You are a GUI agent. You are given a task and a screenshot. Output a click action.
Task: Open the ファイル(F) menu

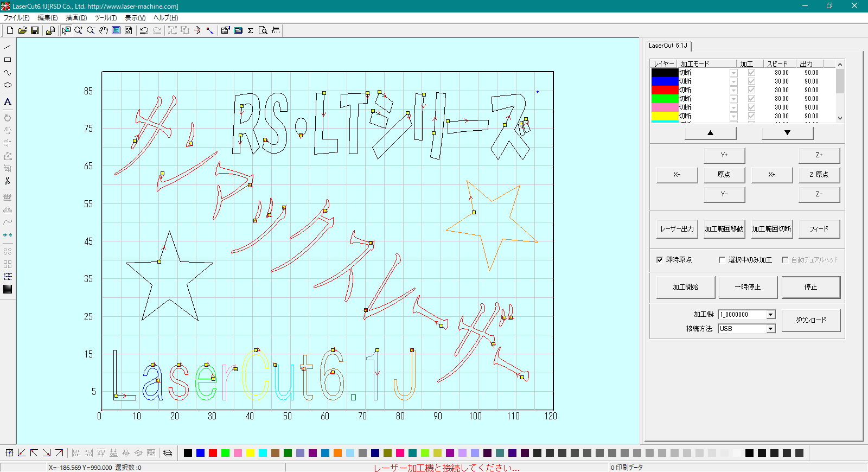click(x=17, y=18)
